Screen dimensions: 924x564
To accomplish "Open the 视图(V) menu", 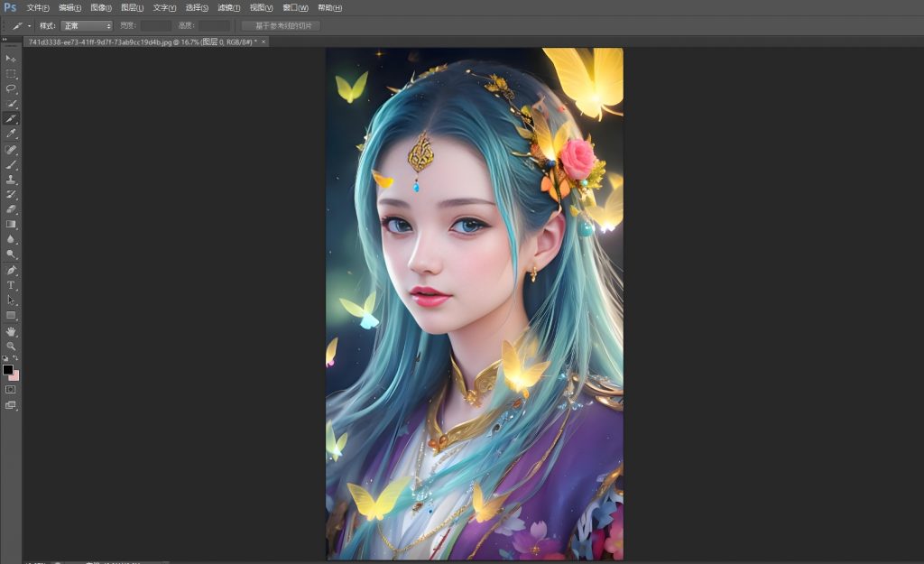I will click(261, 7).
